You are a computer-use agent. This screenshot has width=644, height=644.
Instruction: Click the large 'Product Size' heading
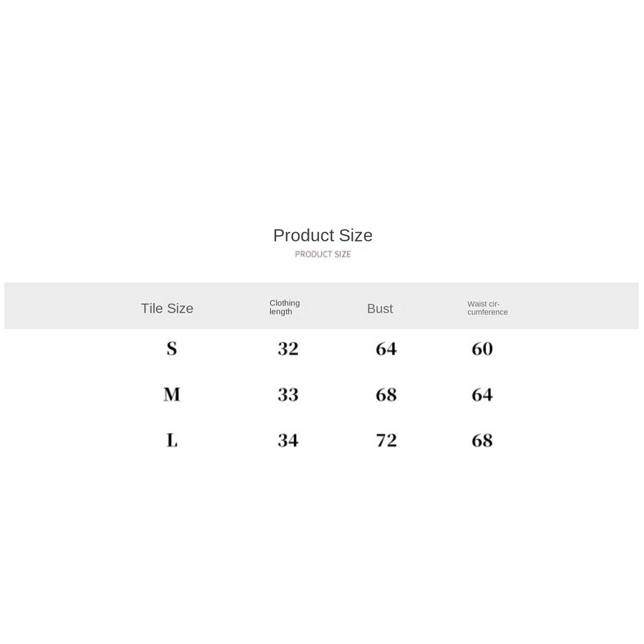(x=323, y=235)
